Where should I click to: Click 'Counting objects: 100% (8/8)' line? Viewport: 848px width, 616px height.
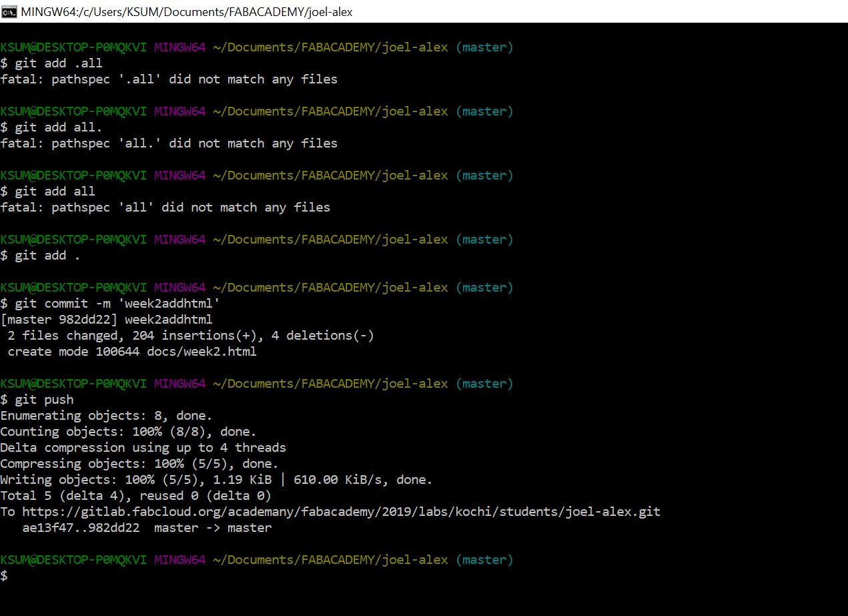click(x=129, y=432)
